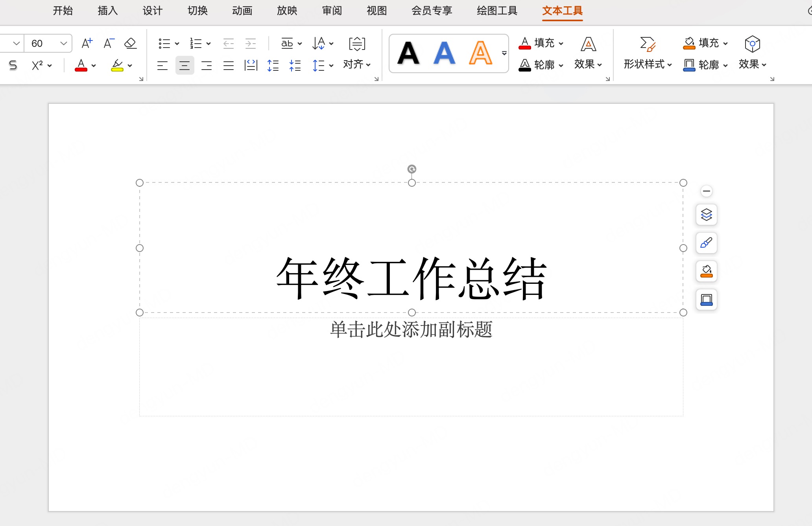Open the 设计 tab
This screenshot has height=526, width=812.
tap(153, 11)
